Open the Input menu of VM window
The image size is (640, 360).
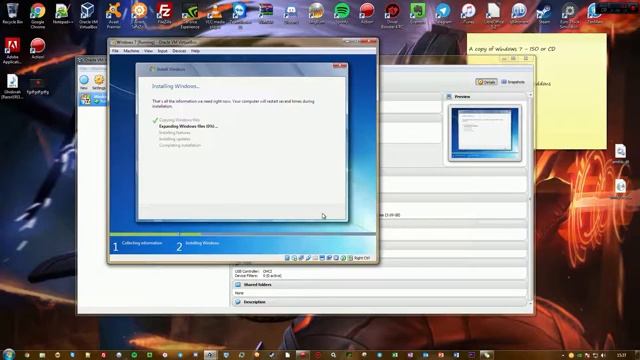[162, 51]
